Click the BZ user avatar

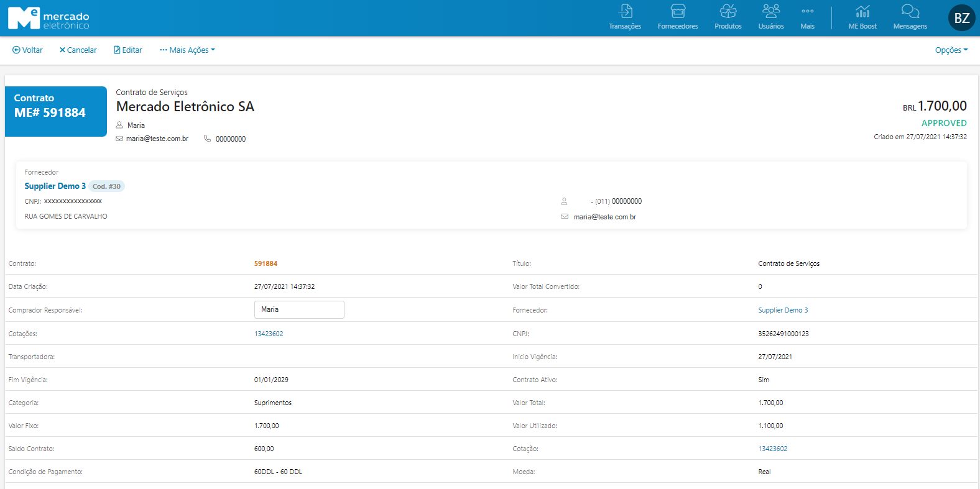(961, 18)
